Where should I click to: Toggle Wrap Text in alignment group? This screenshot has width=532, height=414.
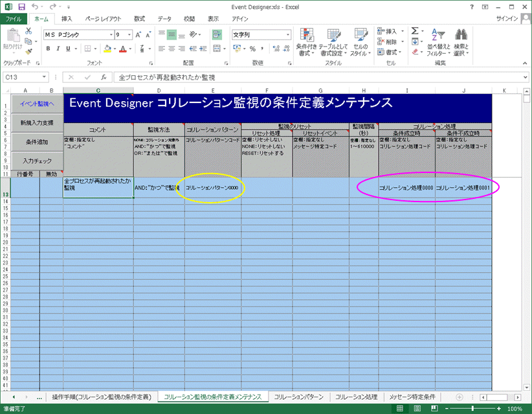pos(216,34)
